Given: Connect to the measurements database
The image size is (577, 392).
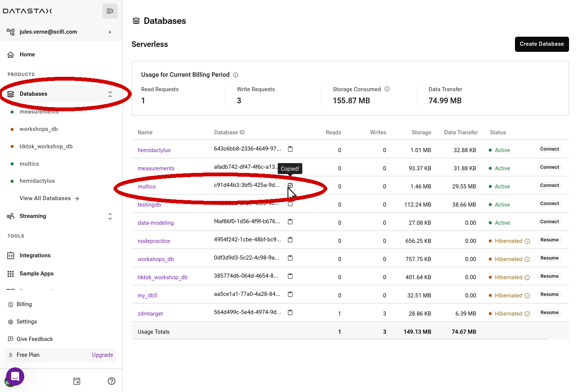Looking at the screenshot, I should tap(549, 167).
